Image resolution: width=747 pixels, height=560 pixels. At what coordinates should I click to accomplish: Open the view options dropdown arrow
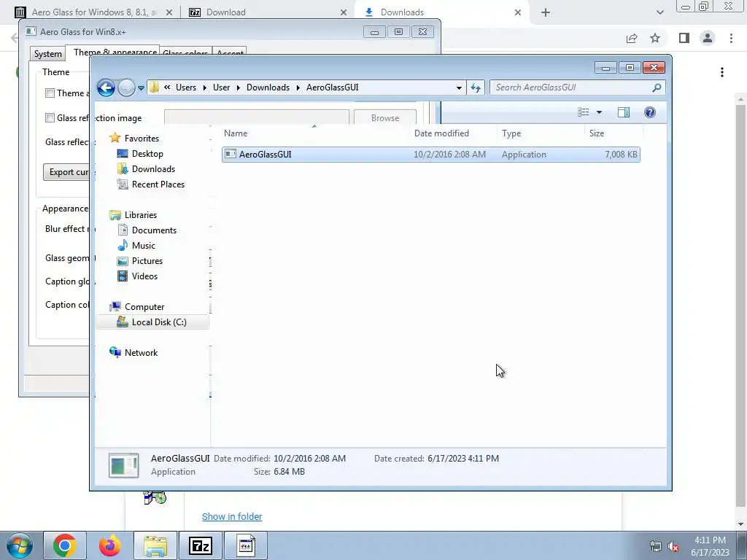pyautogui.click(x=600, y=112)
